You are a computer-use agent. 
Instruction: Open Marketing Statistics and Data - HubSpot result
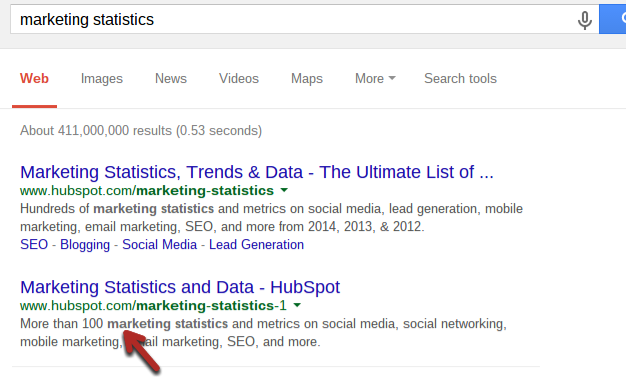pyautogui.click(x=180, y=287)
